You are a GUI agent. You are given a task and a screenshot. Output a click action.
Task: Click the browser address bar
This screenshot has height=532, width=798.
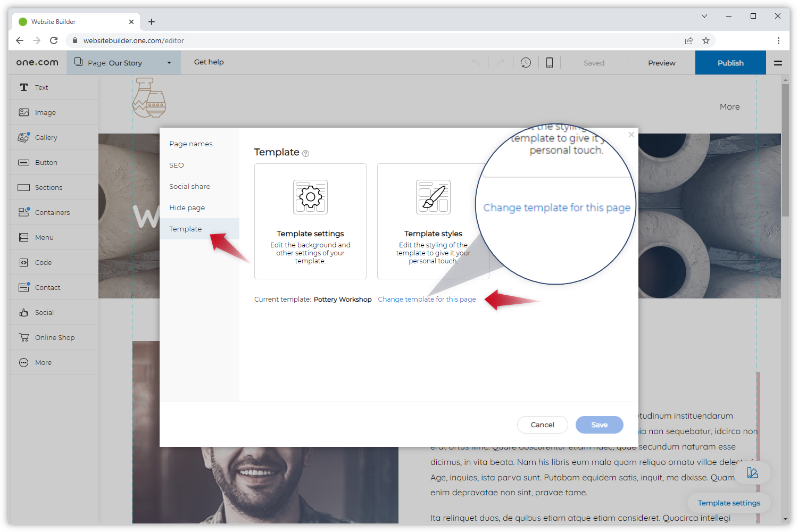[x=372, y=40]
